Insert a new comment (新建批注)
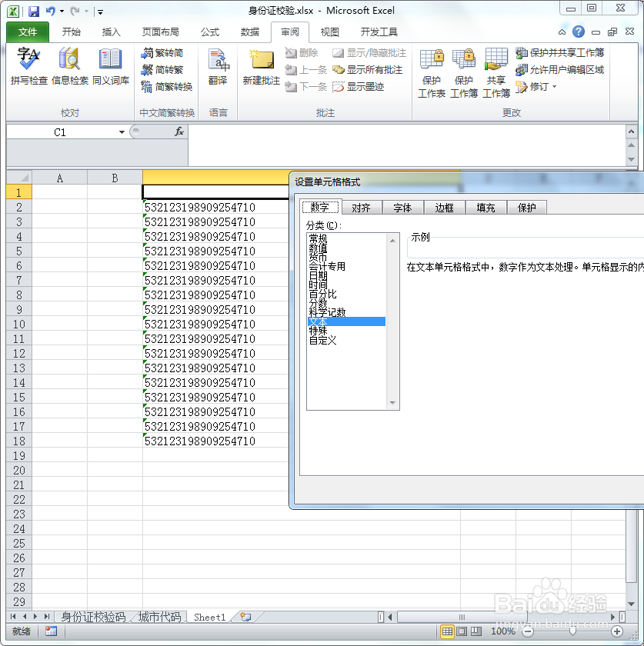Viewport: 644px width, 646px height. (x=262, y=66)
